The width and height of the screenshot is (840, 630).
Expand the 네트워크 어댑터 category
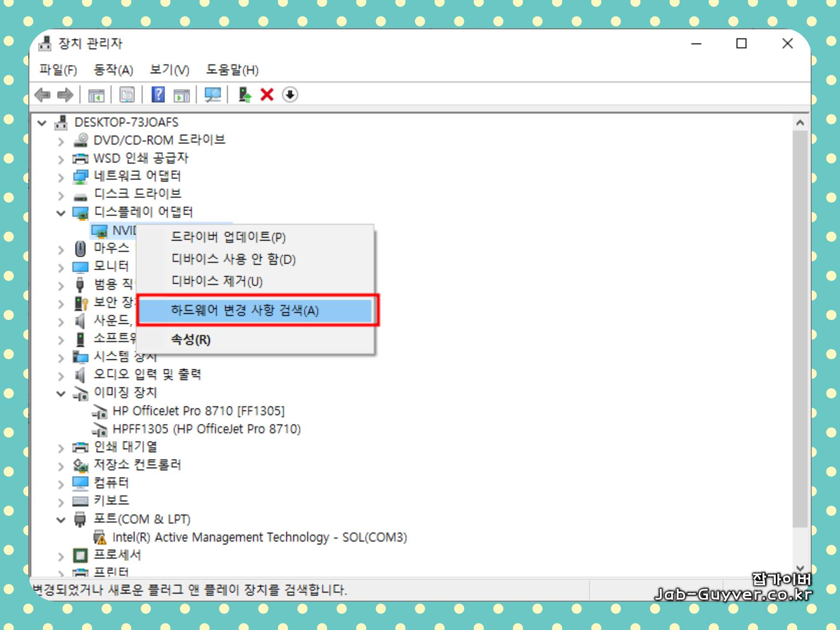click(61, 177)
